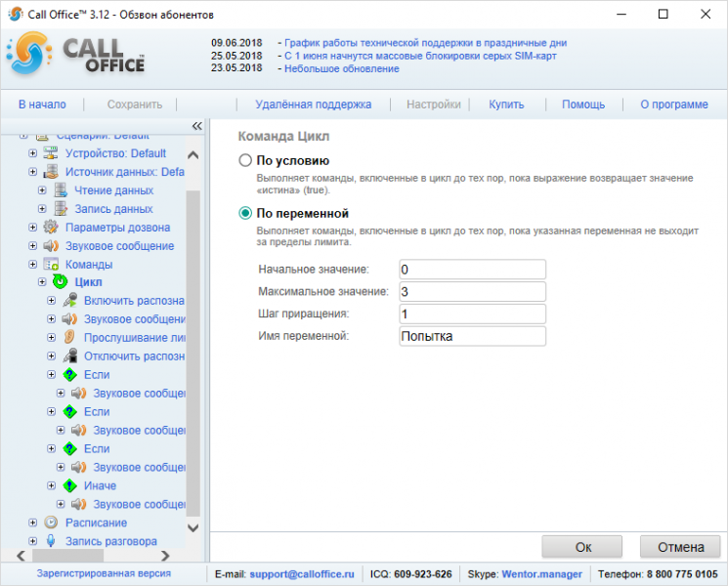Screen dimensions: 728x586
Task: Click the tree vertical scrollbar down arrow
Action: coord(193,527)
